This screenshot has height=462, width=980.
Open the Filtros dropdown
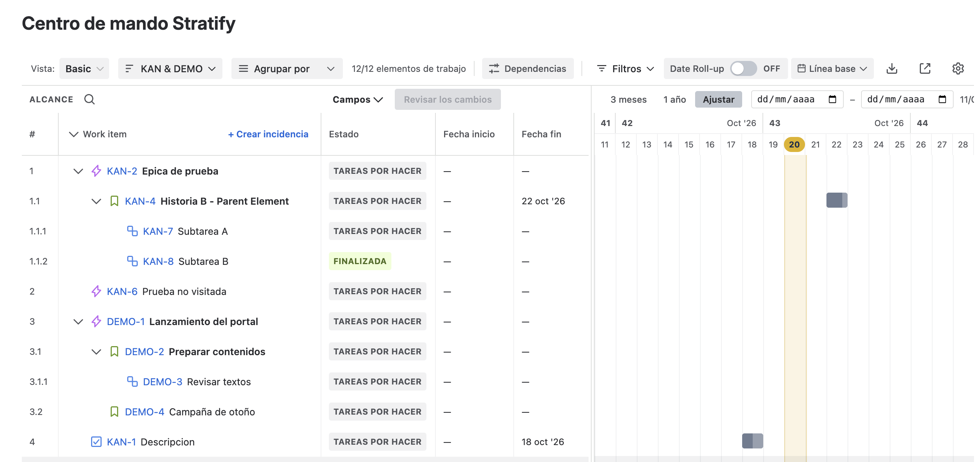pyautogui.click(x=625, y=68)
